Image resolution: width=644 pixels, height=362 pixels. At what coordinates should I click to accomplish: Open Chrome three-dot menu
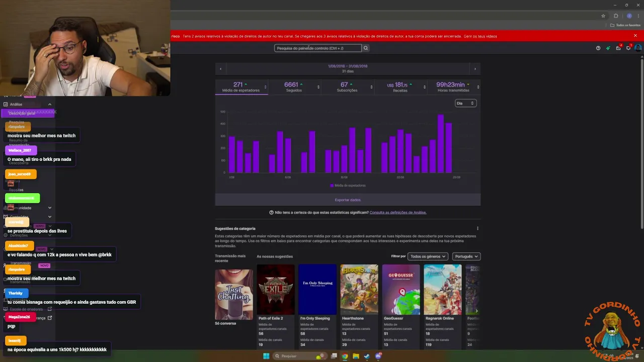[x=638, y=16]
